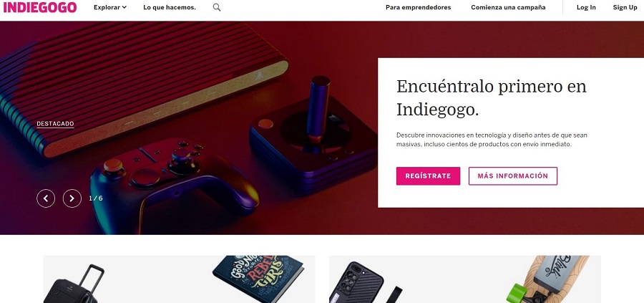Image resolution: width=644 pixels, height=303 pixels.
Task: Open the search magnifier icon
Action: click(217, 7)
